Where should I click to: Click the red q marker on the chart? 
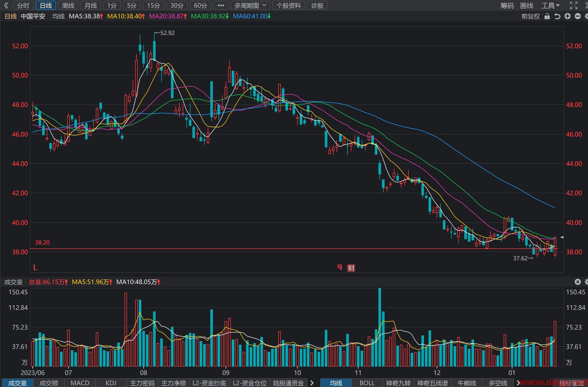[x=340, y=267]
